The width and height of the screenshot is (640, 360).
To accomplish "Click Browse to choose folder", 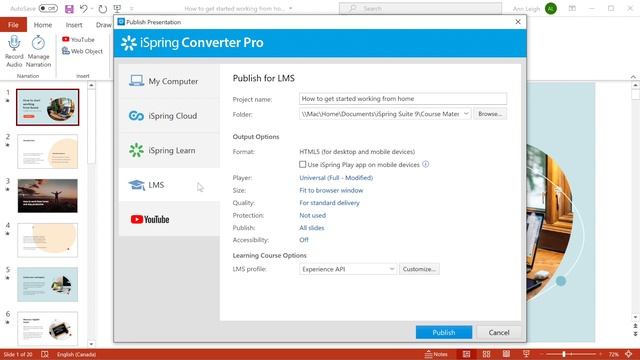I will click(x=490, y=114).
